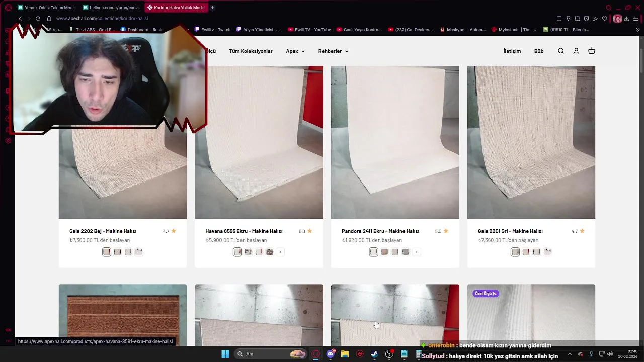Open Notepad icon in the taskbar
The image size is (644, 362).
point(404,354)
